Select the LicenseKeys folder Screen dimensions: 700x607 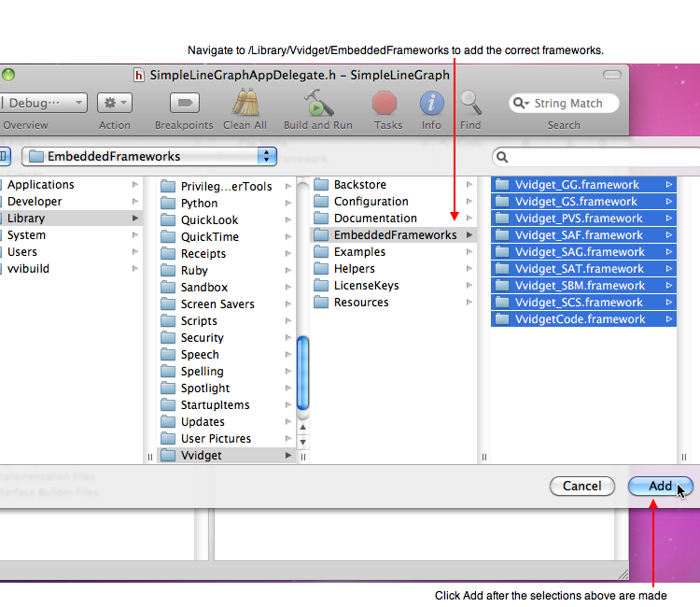coord(393,286)
